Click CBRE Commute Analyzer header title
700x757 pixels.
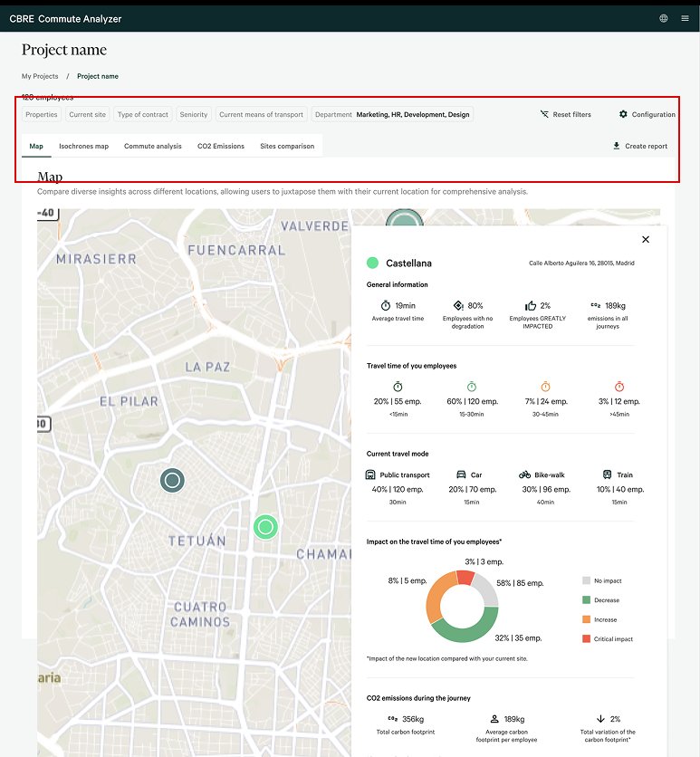tap(66, 19)
